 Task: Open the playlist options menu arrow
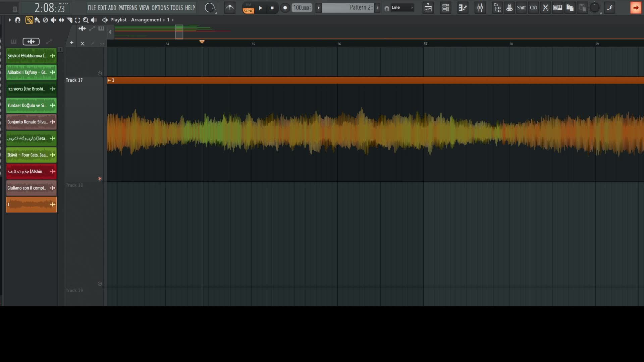(10, 20)
